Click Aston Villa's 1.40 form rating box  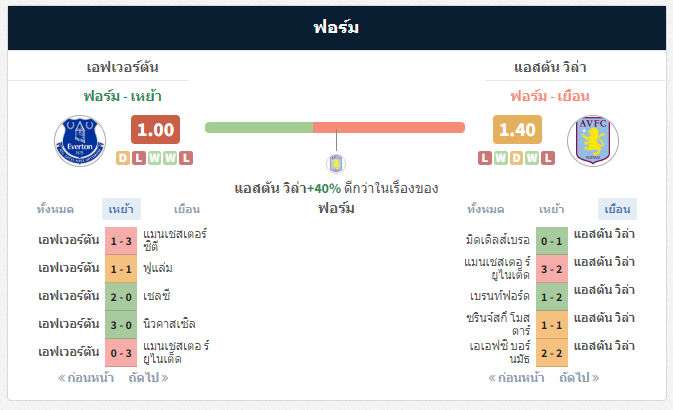pyautogui.click(x=517, y=129)
